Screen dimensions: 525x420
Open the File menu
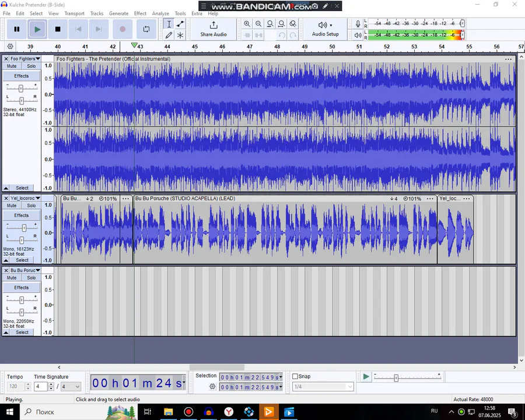coord(6,13)
